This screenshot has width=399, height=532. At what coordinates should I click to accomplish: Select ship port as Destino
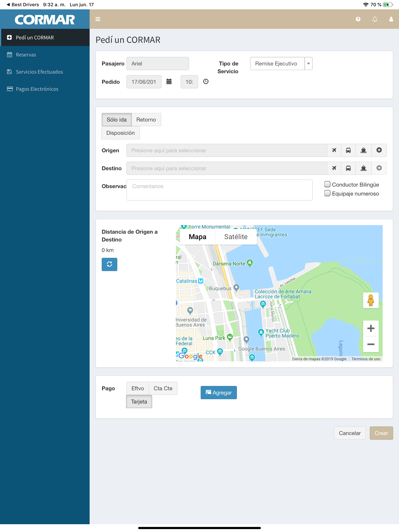[x=363, y=168]
